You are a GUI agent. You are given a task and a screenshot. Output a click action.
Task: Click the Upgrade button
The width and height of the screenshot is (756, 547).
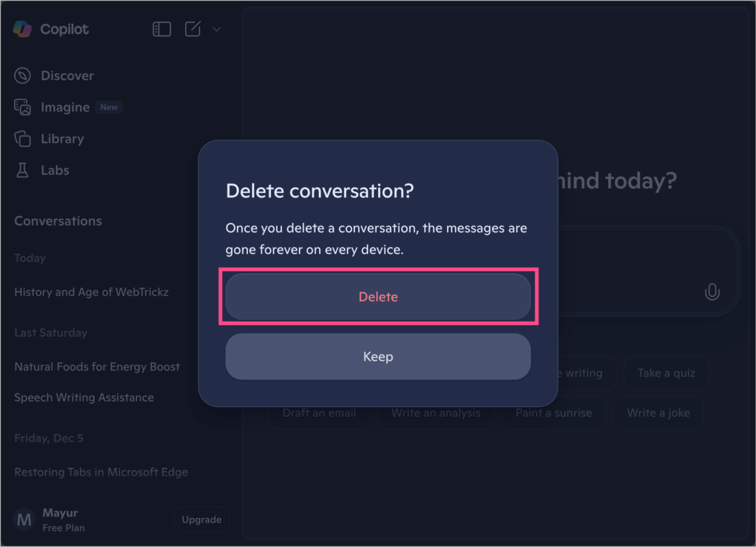tap(202, 519)
